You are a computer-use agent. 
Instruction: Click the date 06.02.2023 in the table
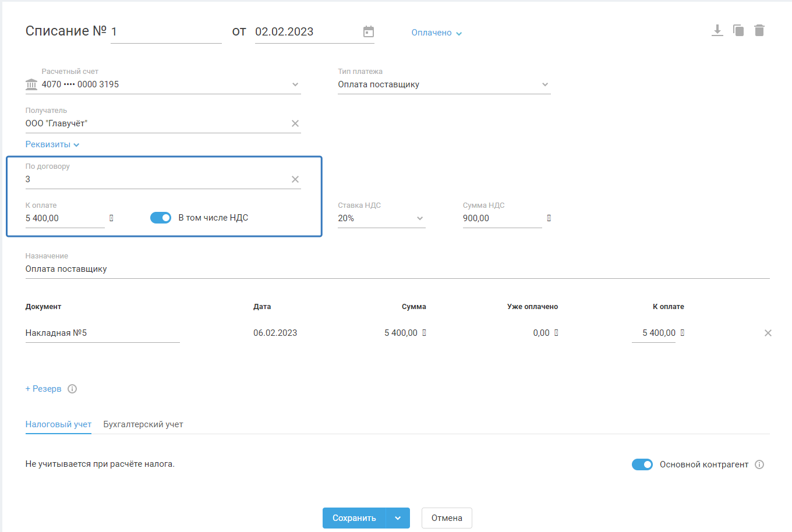[x=275, y=333]
